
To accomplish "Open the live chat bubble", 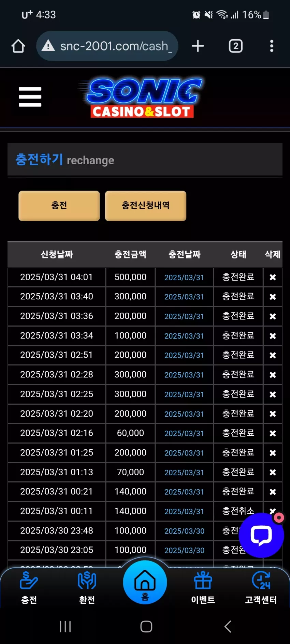I will pos(261,535).
